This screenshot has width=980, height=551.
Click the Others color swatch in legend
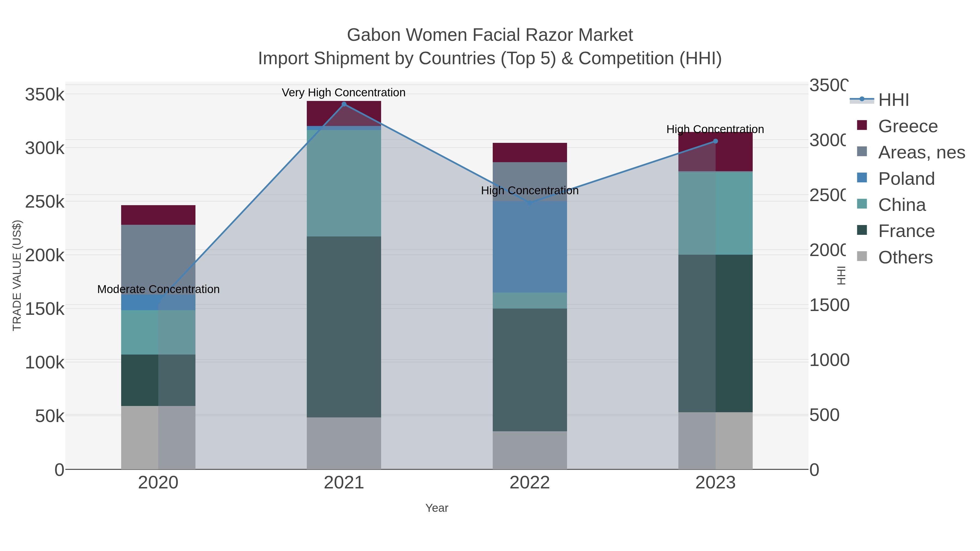point(862,256)
